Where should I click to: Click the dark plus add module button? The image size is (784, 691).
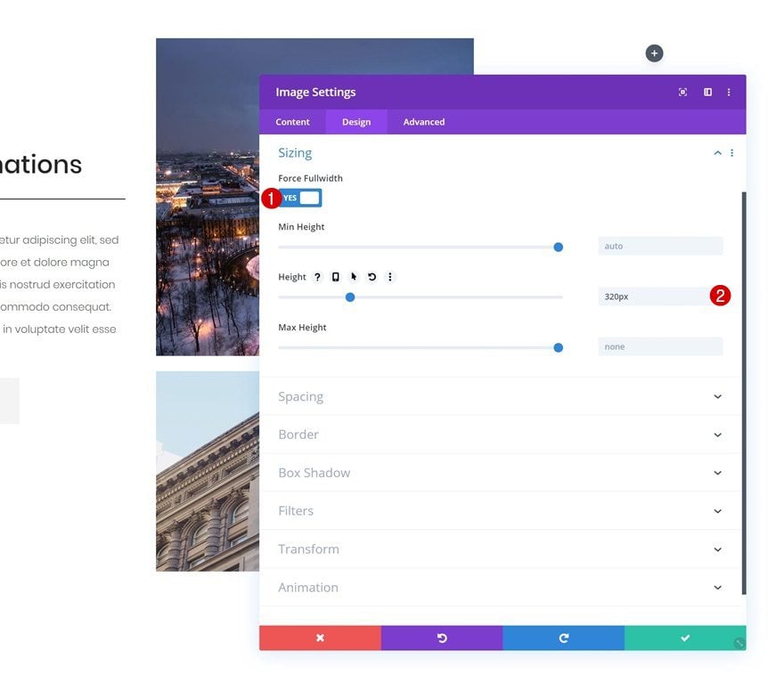tap(654, 53)
